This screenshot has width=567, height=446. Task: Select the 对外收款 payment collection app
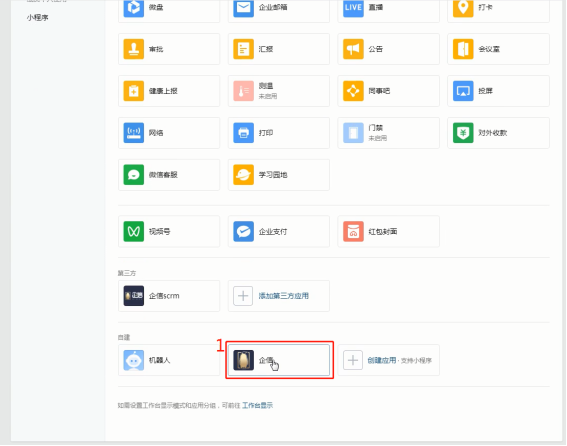(x=498, y=133)
